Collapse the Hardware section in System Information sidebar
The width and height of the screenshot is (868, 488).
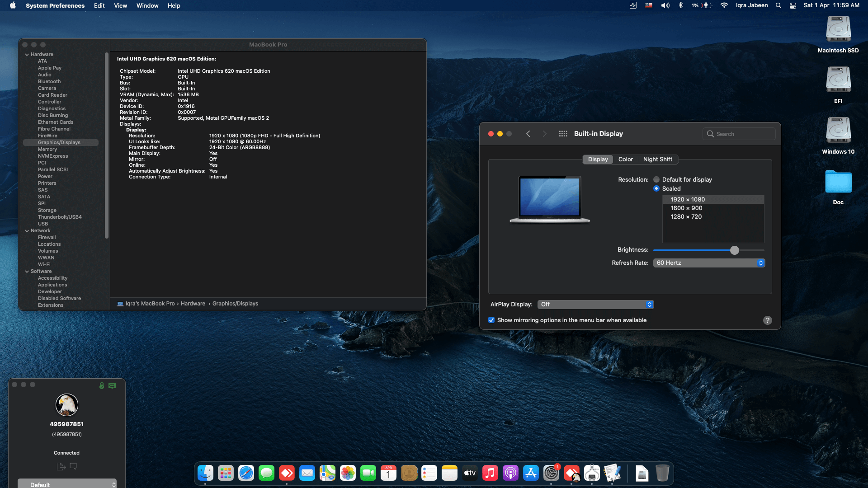(x=28, y=54)
